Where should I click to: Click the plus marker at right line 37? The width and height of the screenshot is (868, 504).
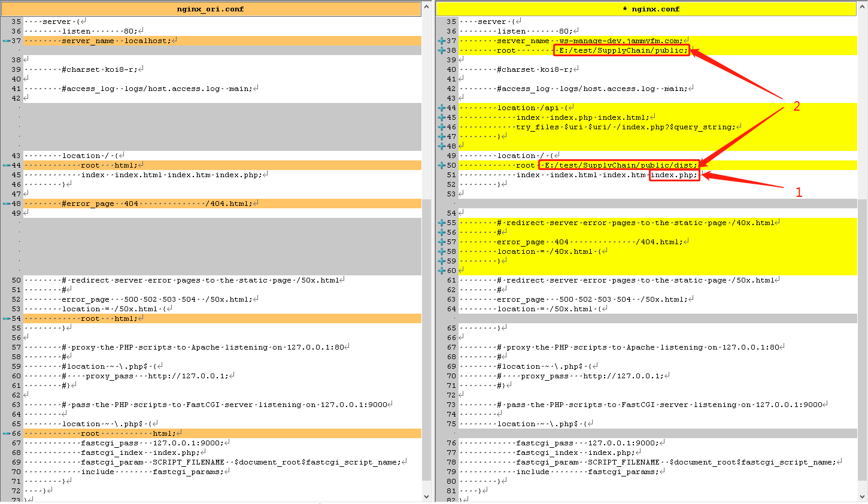coord(442,41)
